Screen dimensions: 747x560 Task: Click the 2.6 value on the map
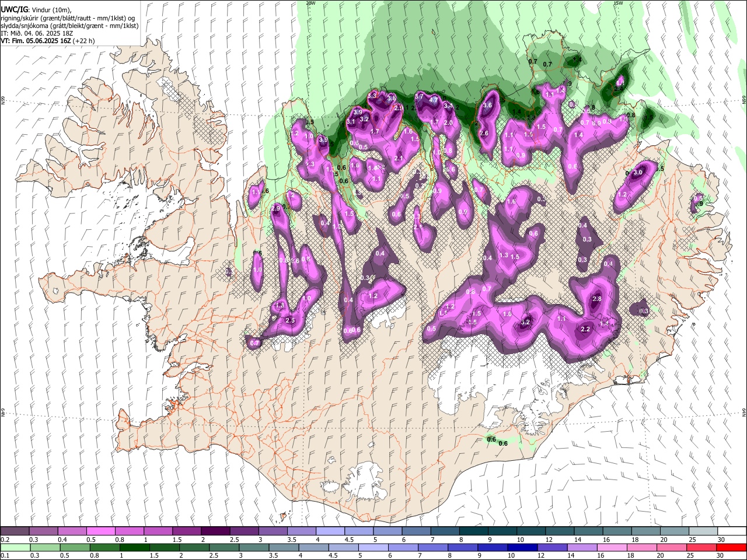[x=484, y=133]
